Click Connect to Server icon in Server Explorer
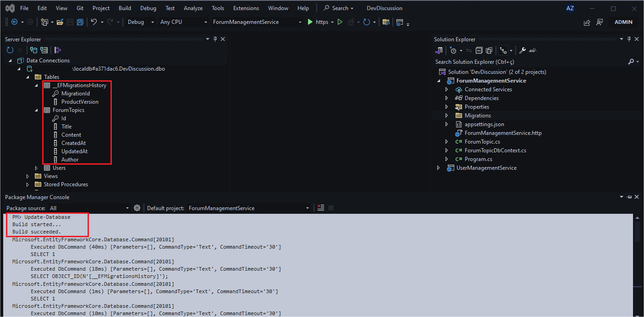This screenshot has width=644, height=317. pos(44,50)
